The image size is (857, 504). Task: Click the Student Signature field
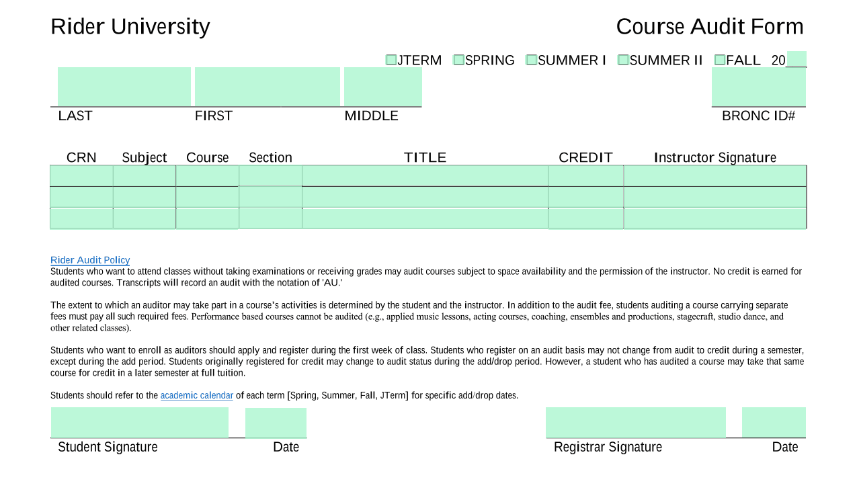[x=140, y=423]
